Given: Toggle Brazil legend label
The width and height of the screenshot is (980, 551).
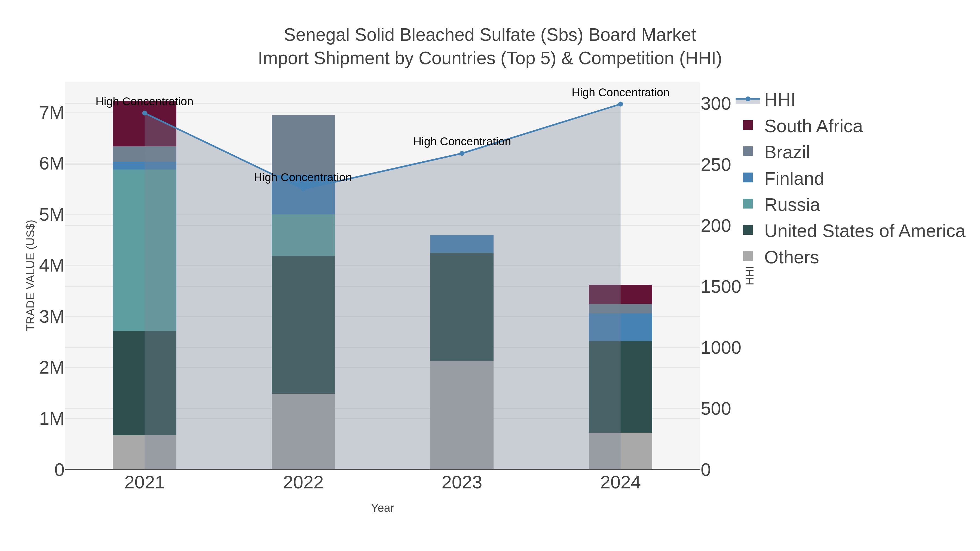Looking at the screenshot, I should coord(787,152).
